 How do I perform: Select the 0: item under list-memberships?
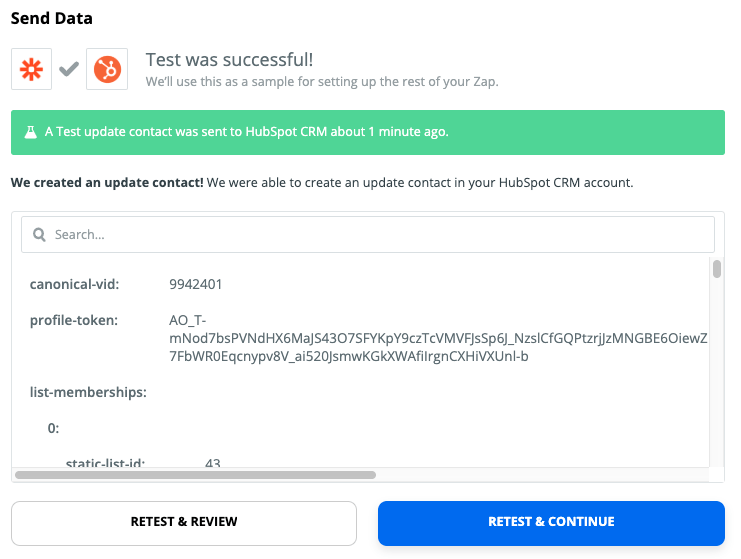54,428
